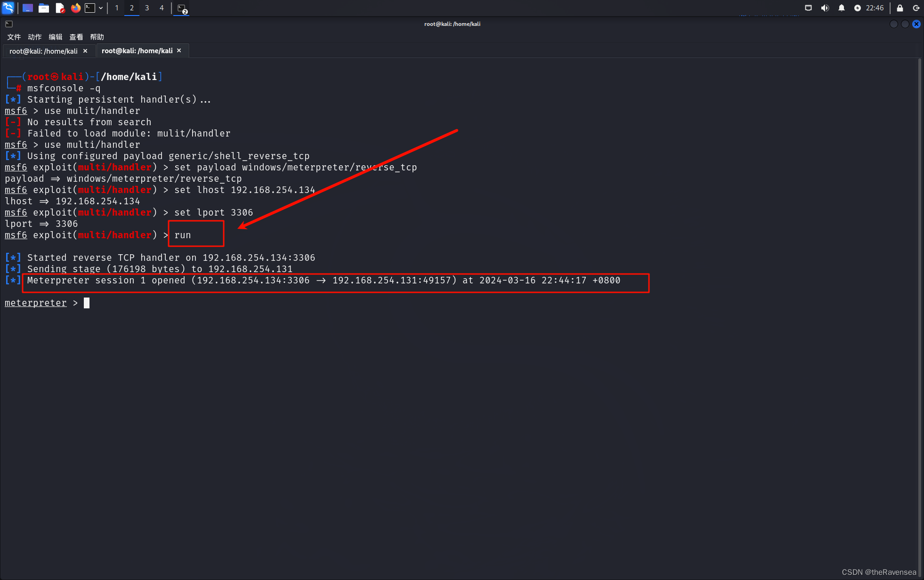Click the show desktop icon
The image size is (924, 580).
pyautogui.click(x=28, y=8)
